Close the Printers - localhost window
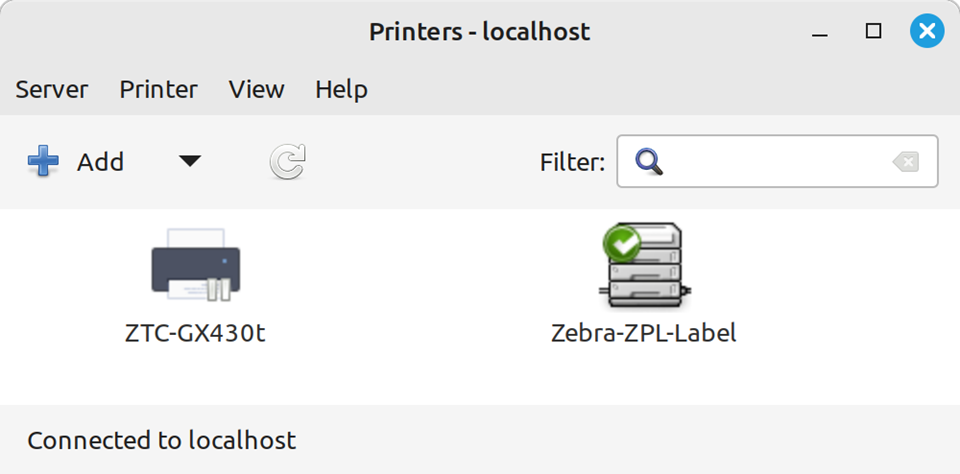This screenshot has width=960, height=474. click(x=927, y=32)
